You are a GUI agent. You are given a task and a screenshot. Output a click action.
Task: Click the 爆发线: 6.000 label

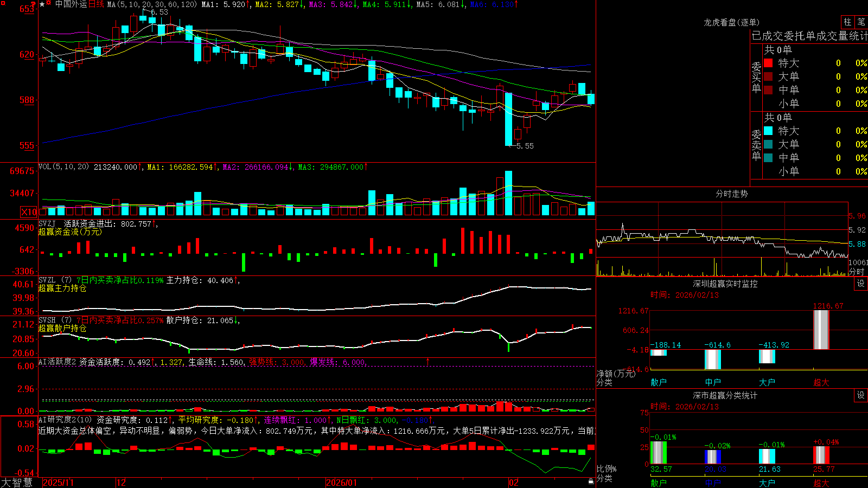(x=338, y=362)
